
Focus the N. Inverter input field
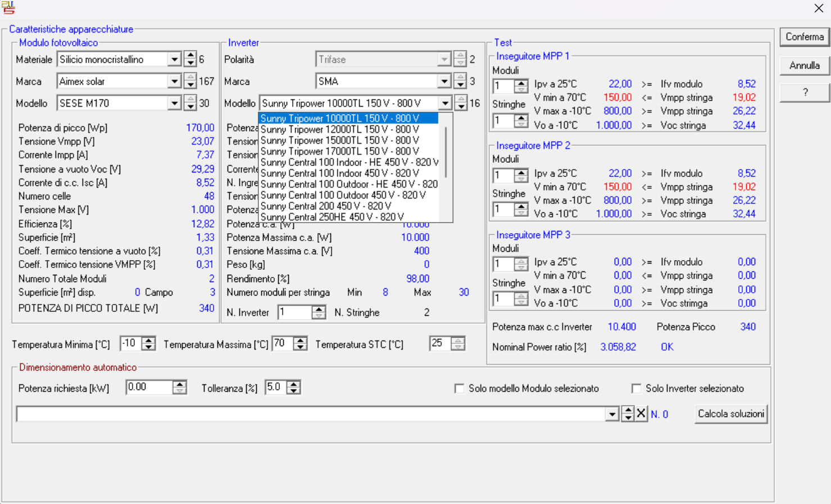pyautogui.click(x=295, y=312)
